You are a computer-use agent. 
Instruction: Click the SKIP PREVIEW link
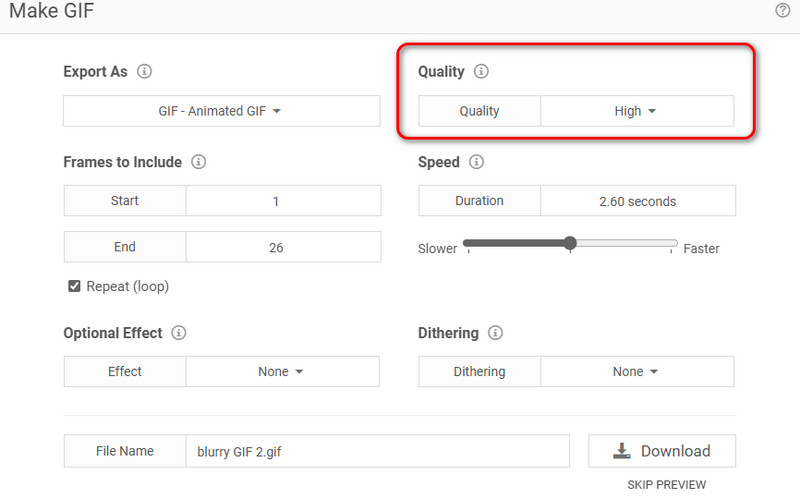(666, 485)
